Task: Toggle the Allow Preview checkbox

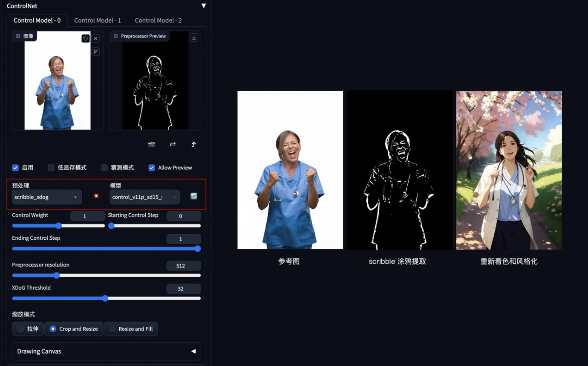Action: 152,168
